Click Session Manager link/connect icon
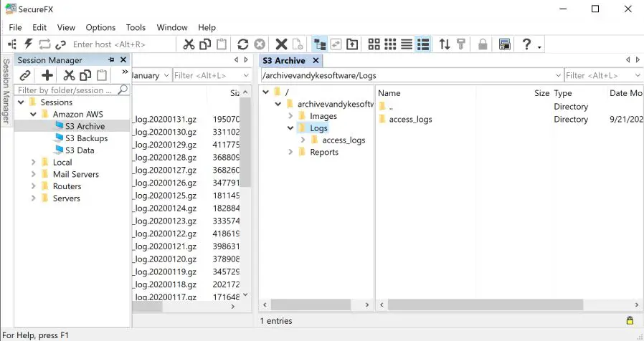644x341 pixels. (x=25, y=75)
